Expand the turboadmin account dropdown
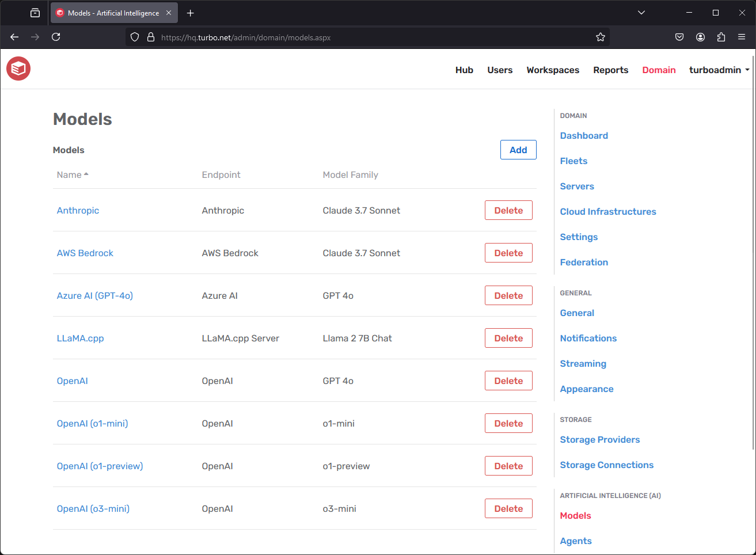This screenshot has width=756, height=555. 719,70
